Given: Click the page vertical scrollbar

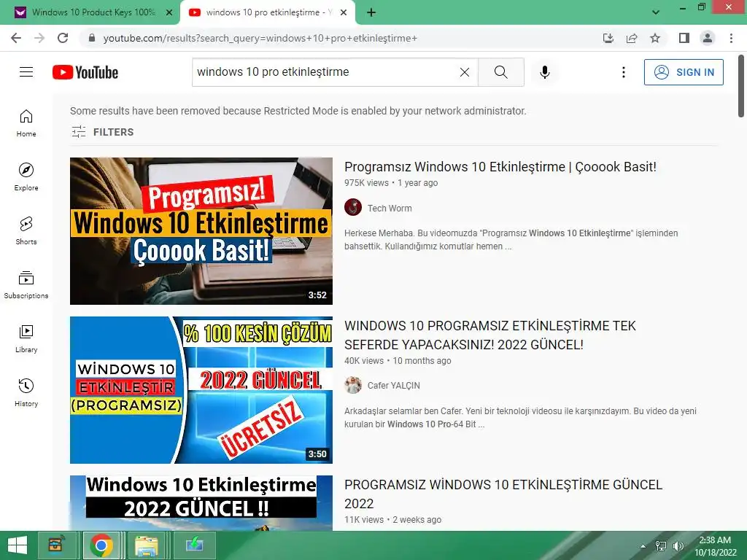Looking at the screenshot, I should [741, 86].
